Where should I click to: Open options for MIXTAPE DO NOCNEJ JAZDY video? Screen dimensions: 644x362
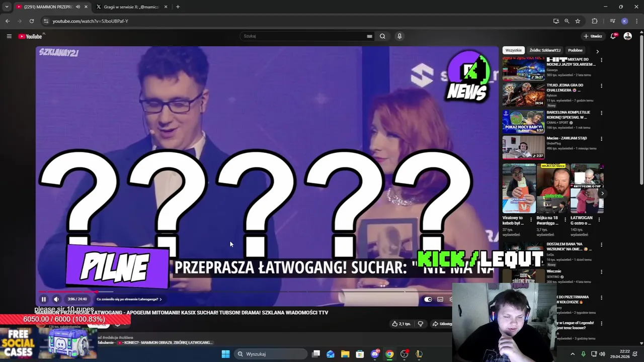pyautogui.click(x=601, y=60)
